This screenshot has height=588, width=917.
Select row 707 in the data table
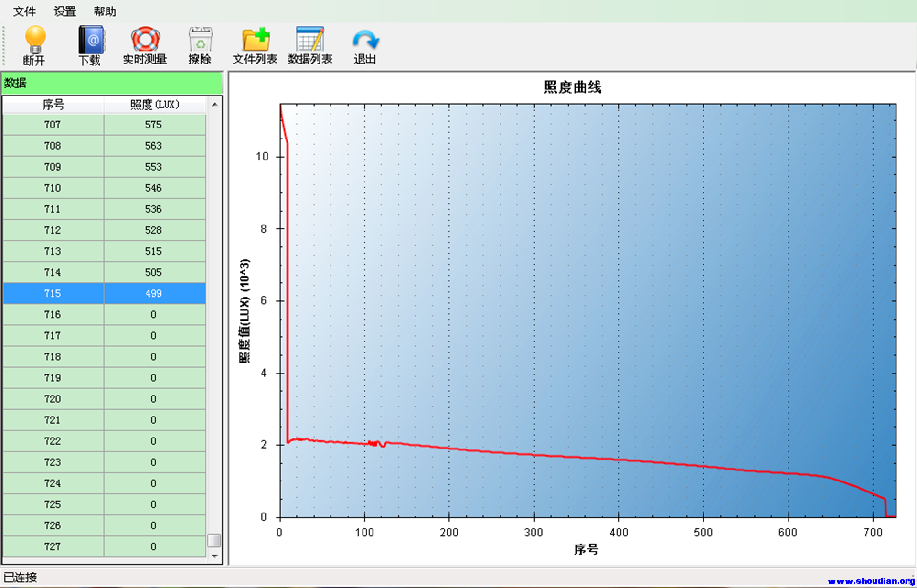[x=105, y=125]
